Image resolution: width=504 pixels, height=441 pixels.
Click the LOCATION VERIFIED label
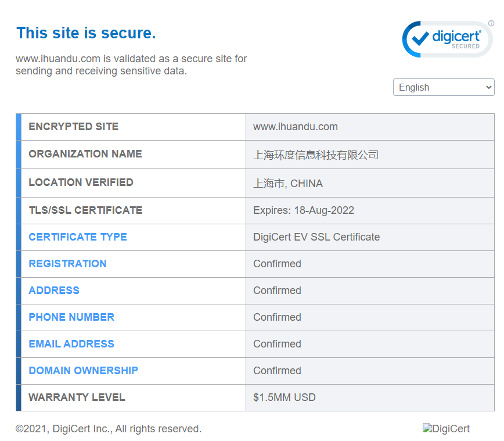(81, 182)
